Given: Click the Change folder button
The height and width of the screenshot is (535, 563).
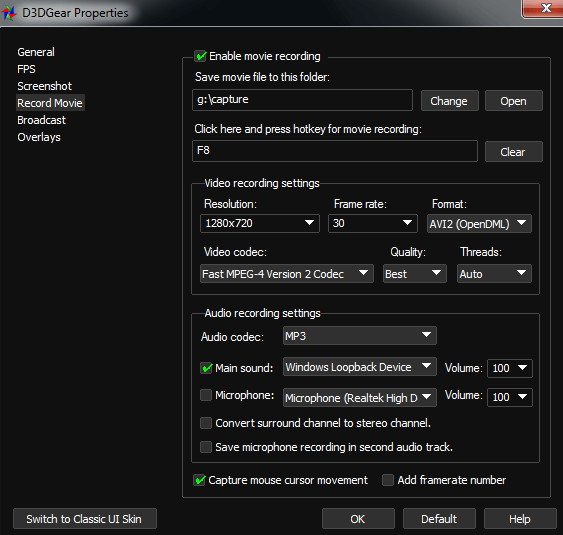Looking at the screenshot, I should click(450, 101).
